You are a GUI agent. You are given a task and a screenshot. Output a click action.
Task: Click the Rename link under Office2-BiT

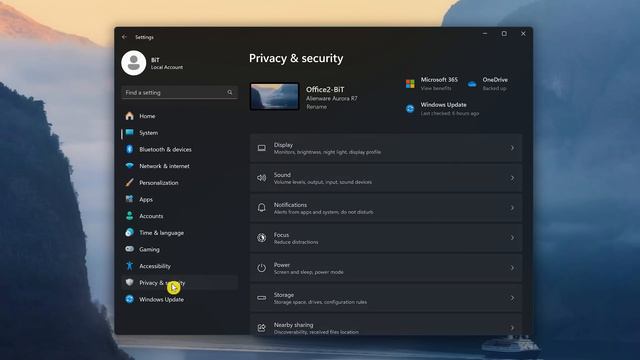point(316,107)
